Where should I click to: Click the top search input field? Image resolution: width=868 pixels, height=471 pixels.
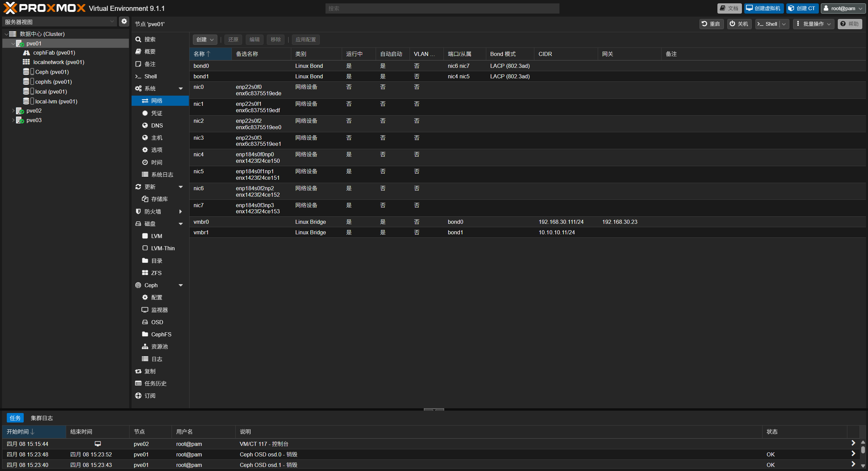442,8
